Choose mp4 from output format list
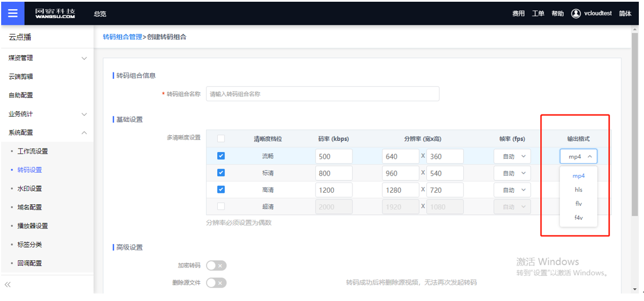The width and height of the screenshot is (644, 301). coord(578,176)
